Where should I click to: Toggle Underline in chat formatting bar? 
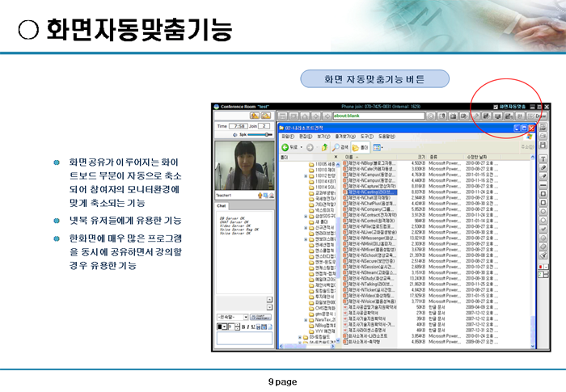click(x=252, y=327)
